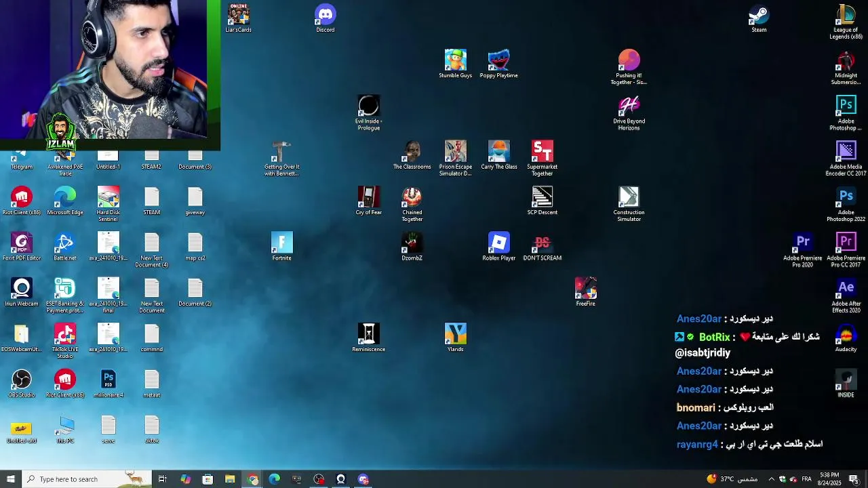The image size is (868, 488).
Task: Launch Roblox Player shortcut
Action: click(498, 246)
